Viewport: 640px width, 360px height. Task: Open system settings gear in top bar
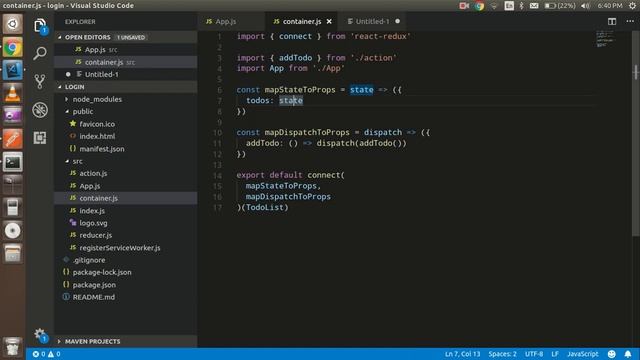tap(632, 6)
